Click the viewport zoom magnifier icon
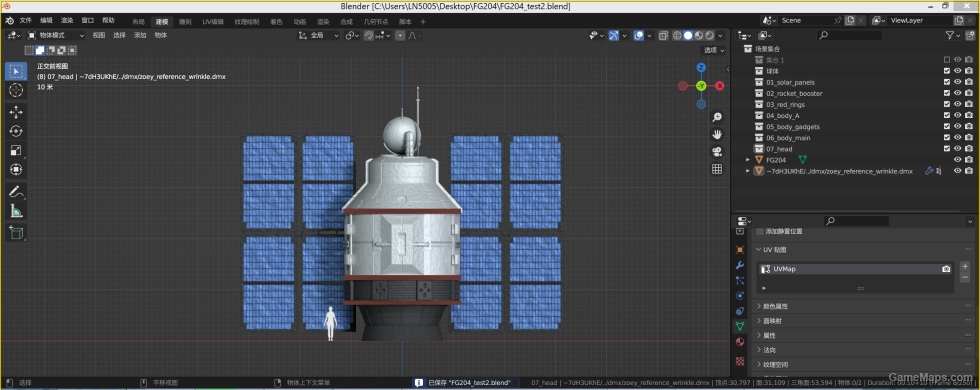This screenshot has width=980, height=390. coord(717,117)
